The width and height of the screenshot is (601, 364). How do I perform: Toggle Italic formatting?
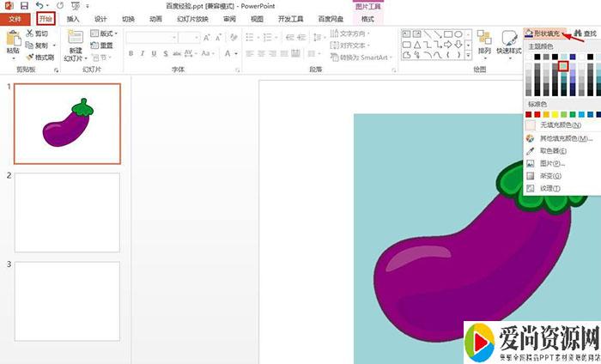tap(143, 53)
